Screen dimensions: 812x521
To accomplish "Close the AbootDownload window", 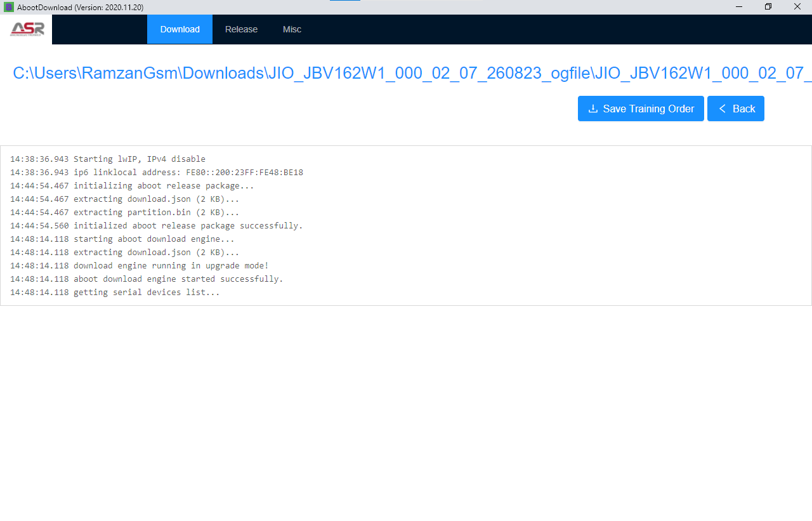I will [797, 7].
